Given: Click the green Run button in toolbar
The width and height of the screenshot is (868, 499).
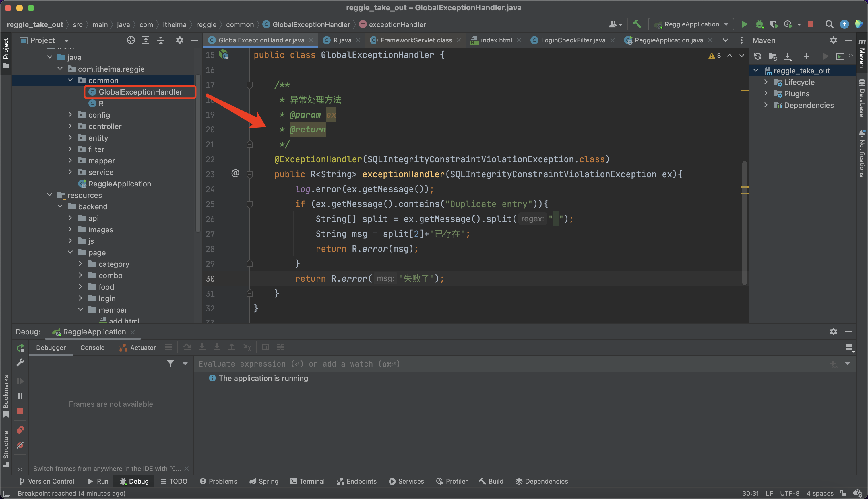Looking at the screenshot, I should click(744, 24).
